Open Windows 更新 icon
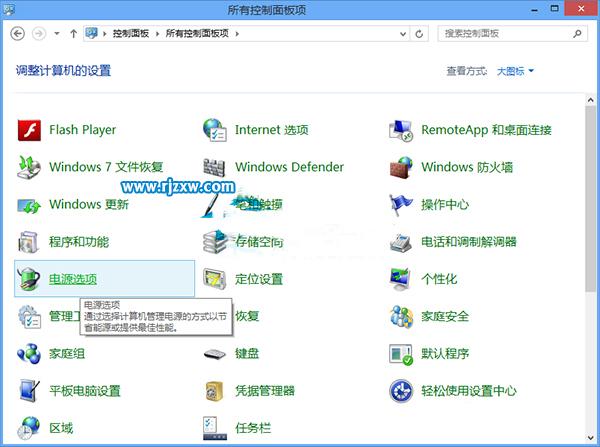This screenshot has height=447, width=600. coord(29,205)
